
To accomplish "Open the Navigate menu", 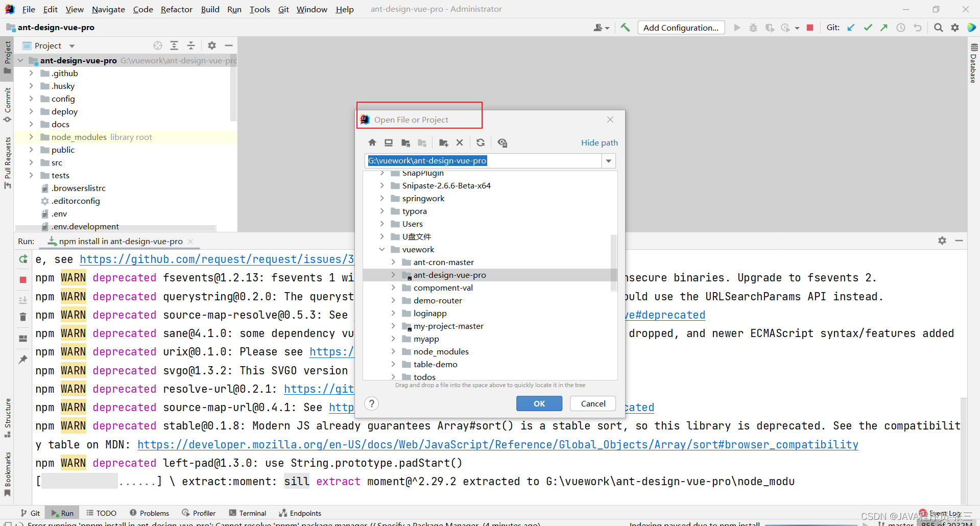I will coord(108,9).
